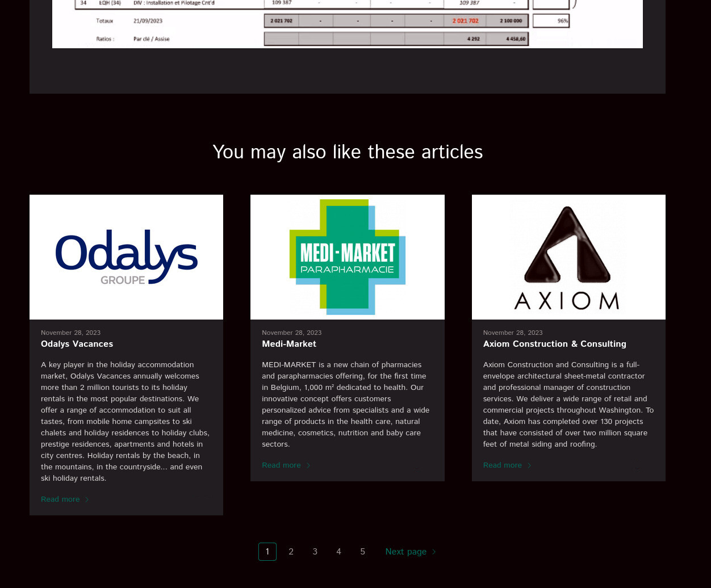The height and width of the screenshot is (588, 711).
Task: Click the '96%' value in the table image
Action: (563, 21)
